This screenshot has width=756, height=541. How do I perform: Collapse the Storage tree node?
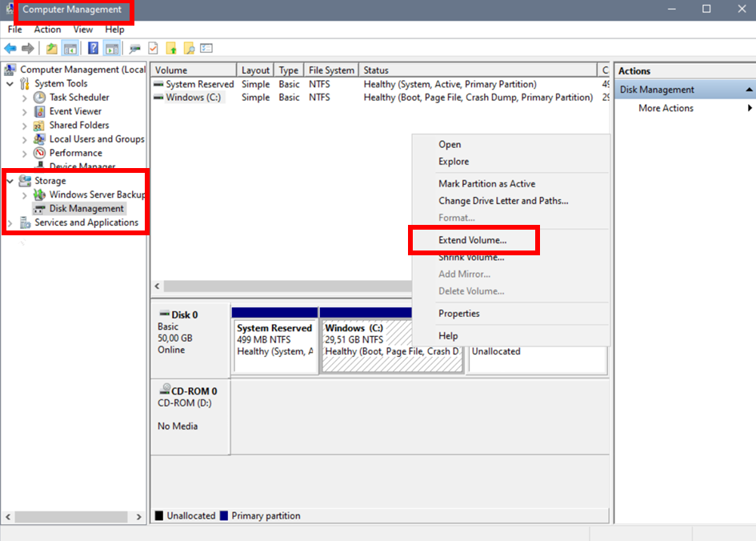click(x=10, y=180)
